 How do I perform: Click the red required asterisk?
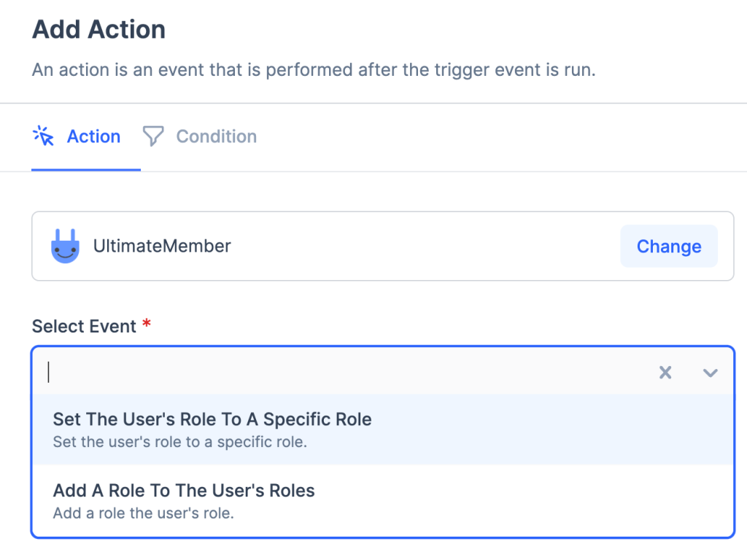pos(147,325)
